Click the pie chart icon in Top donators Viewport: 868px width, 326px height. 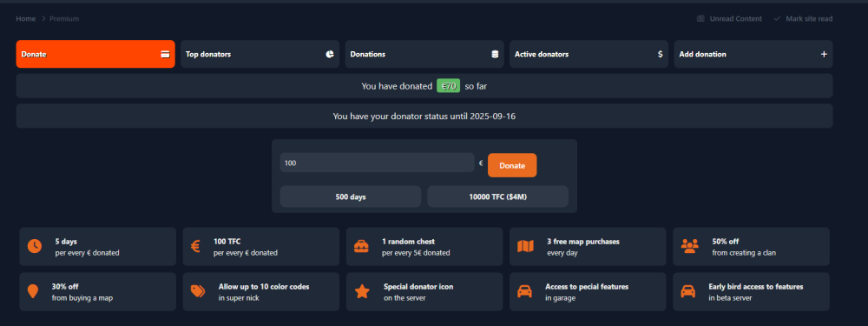tap(330, 54)
